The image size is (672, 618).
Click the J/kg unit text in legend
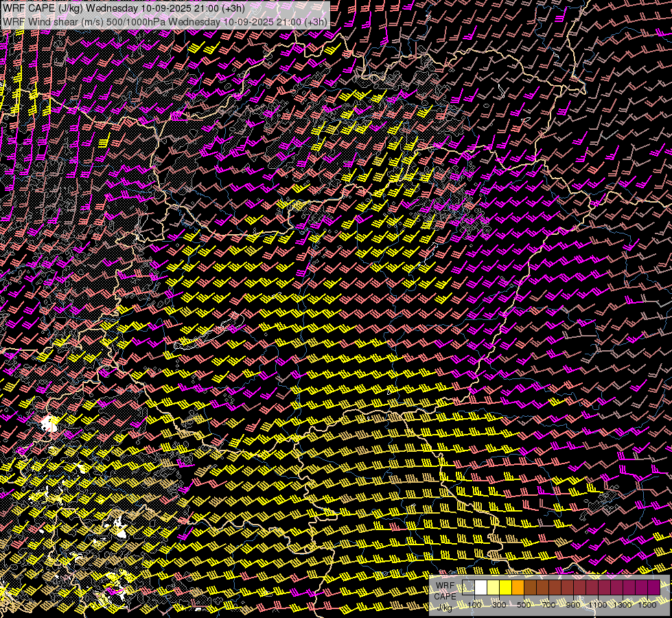click(445, 607)
